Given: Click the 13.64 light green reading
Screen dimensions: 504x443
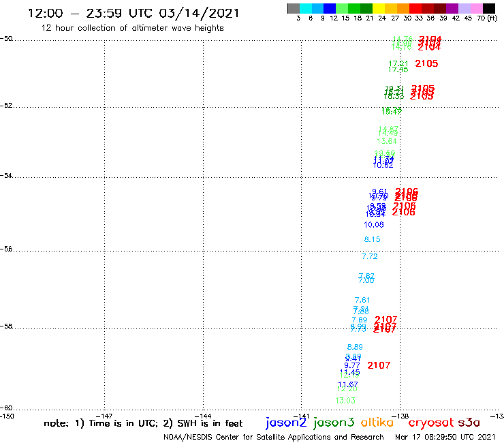Looking at the screenshot, I should pos(387,141).
